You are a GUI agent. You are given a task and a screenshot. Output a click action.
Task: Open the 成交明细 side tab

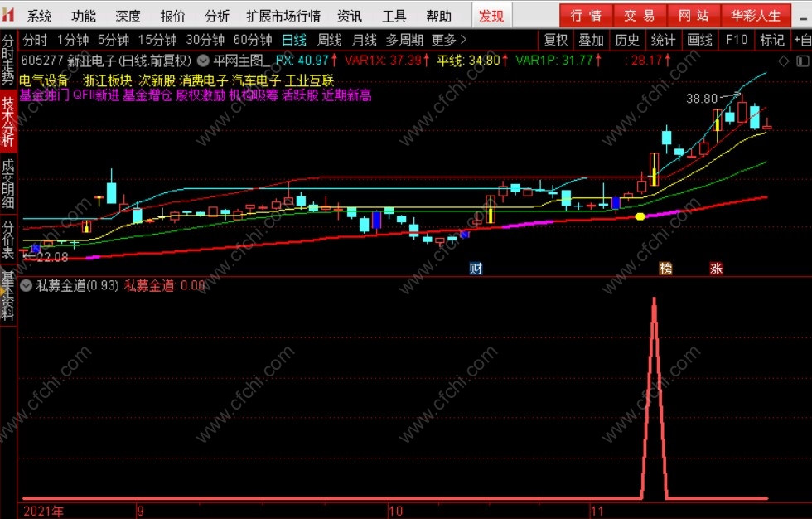tap(7, 183)
